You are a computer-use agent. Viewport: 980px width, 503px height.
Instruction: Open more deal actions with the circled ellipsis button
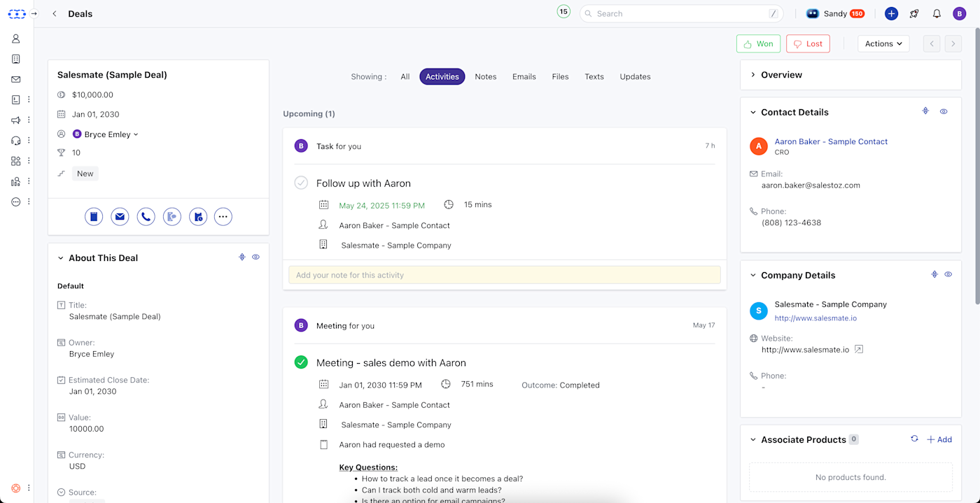tap(223, 217)
